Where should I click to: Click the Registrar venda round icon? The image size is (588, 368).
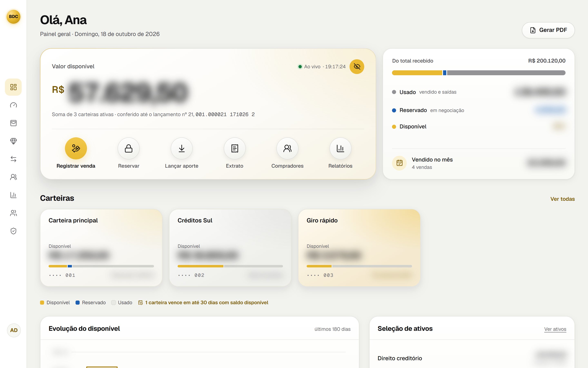coord(76,148)
